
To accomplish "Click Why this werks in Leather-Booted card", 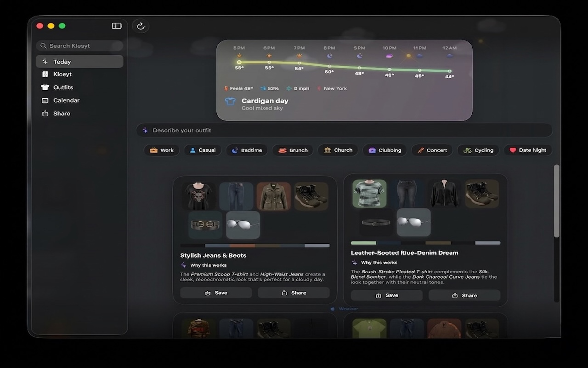I will (x=374, y=262).
